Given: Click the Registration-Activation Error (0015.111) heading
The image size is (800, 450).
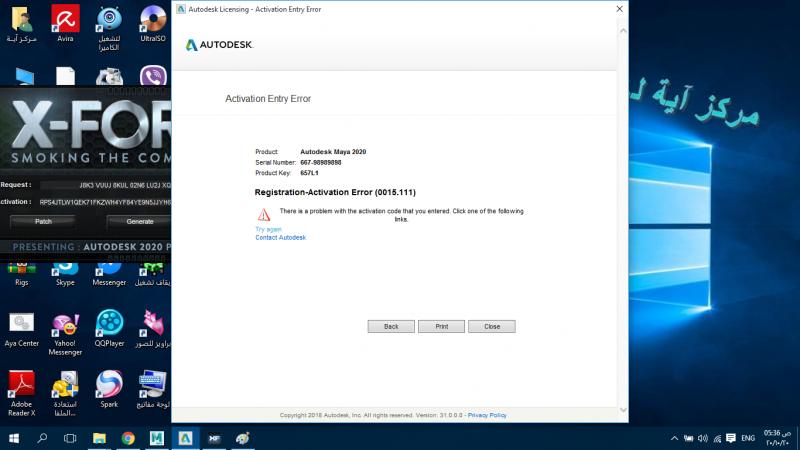Looking at the screenshot, I should (x=335, y=192).
